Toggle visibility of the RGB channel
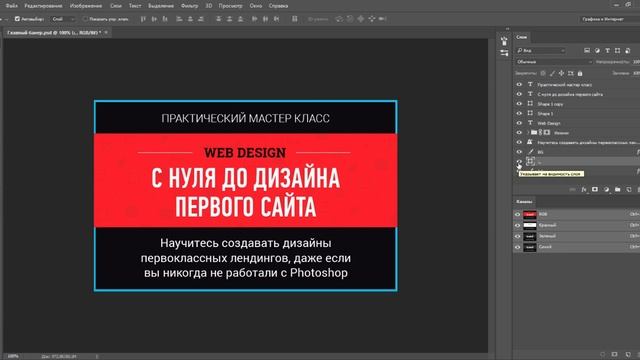The image size is (640, 360). point(518,214)
